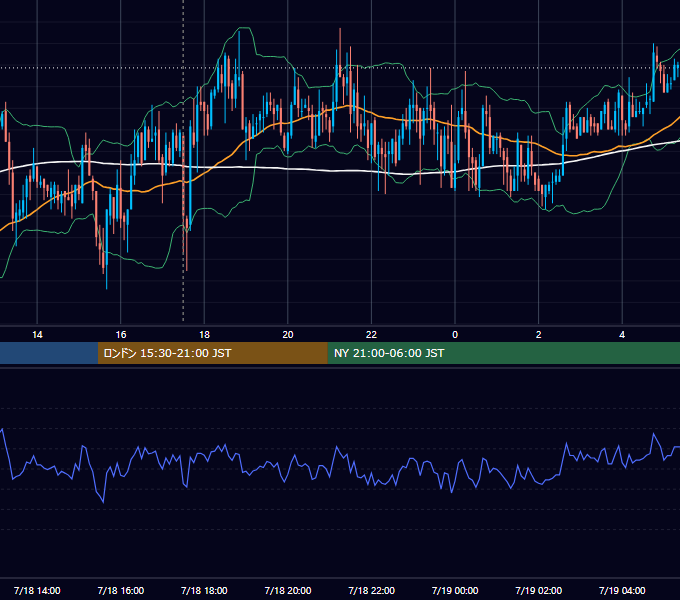Screen dimensions: 680x600
Task: Click the 7/18 16:00 time label
Action: (121, 590)
